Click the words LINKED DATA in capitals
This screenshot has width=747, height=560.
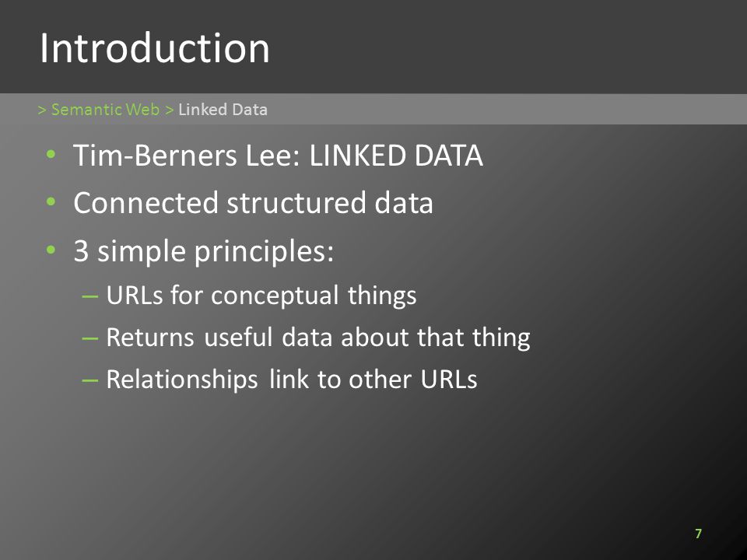396,156
